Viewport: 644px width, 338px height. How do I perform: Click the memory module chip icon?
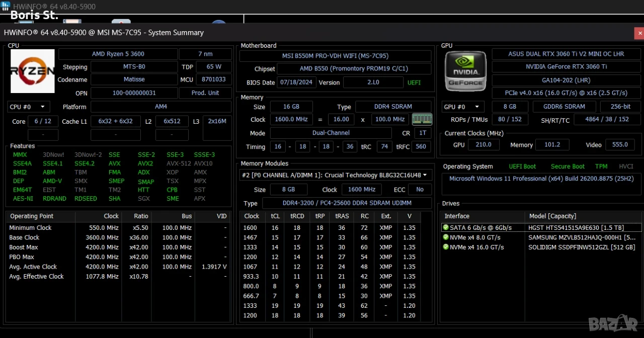pyautogui.click(x=422, y=119)
